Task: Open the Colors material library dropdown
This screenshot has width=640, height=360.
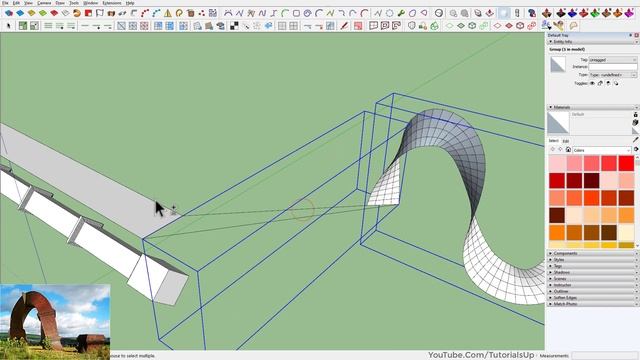Action: coord(602,150)
